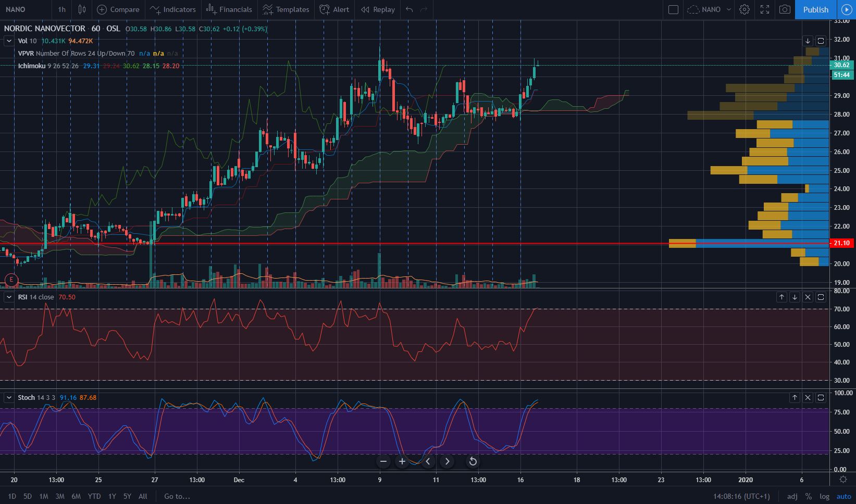
Task: Move the RSI pane down
Action: click(795, 297)
